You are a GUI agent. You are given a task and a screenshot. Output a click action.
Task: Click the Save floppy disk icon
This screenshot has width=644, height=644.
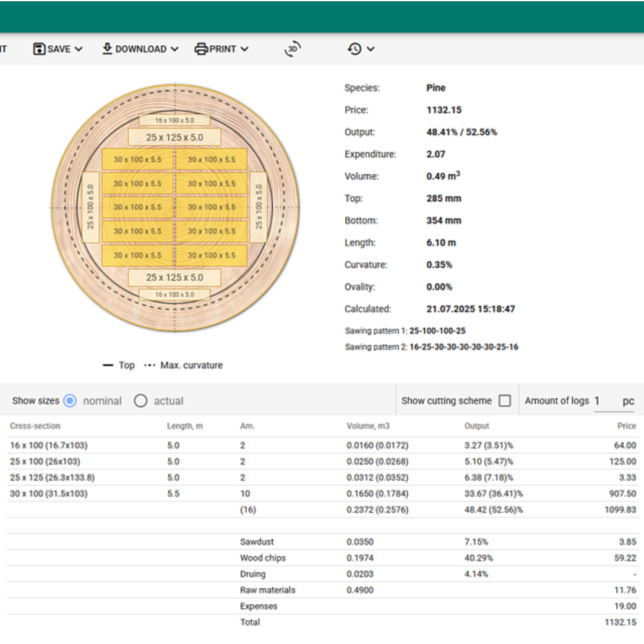(40, 49)
